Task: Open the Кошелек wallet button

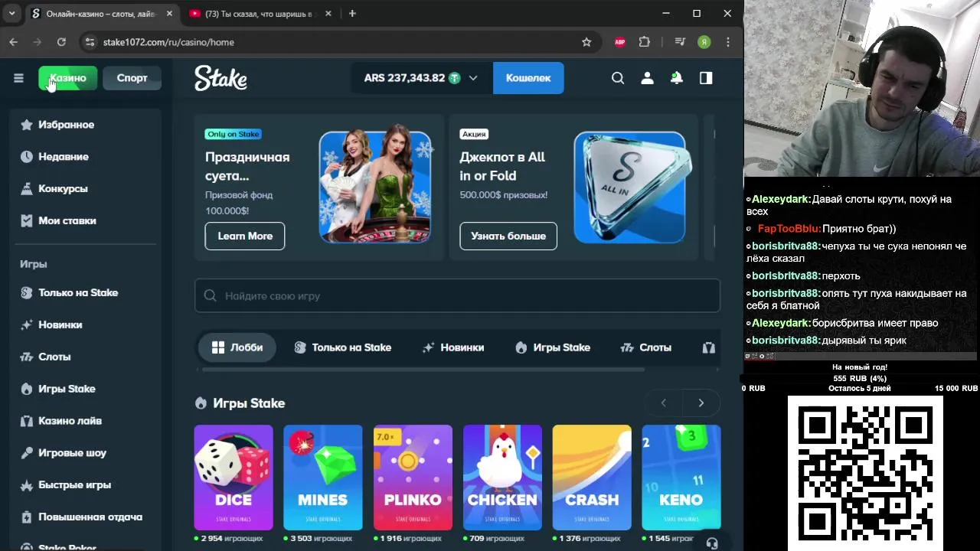Action: (x=528, y=78)
